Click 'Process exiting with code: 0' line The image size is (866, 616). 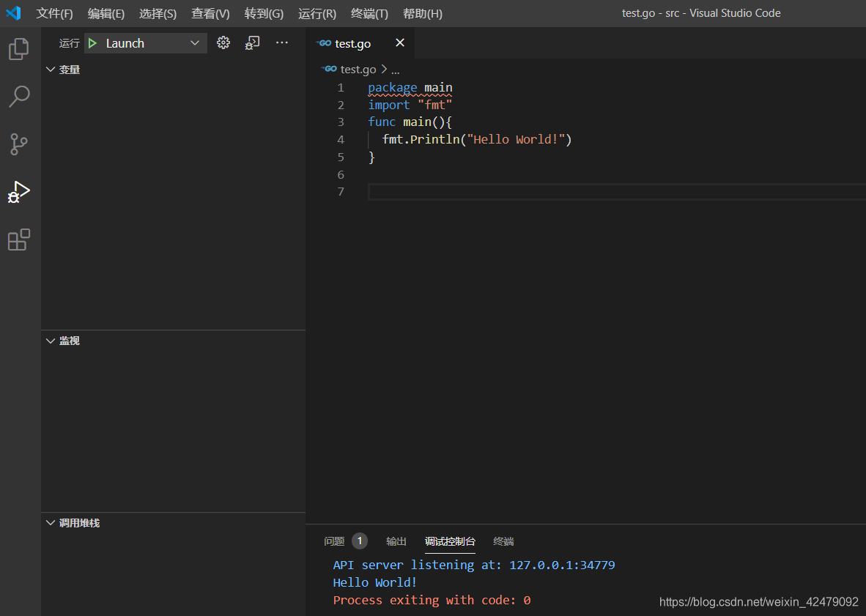point(432,601)
